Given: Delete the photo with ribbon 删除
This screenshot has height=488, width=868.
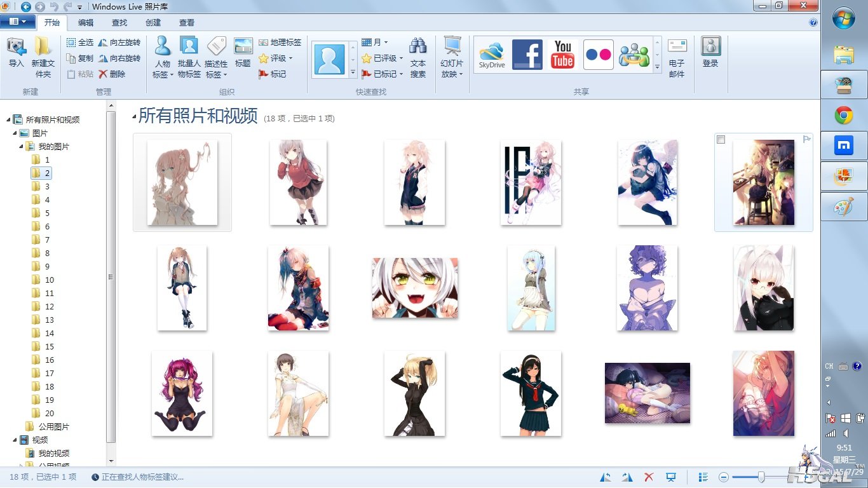Looking at the screenshot, I should 112,74.
